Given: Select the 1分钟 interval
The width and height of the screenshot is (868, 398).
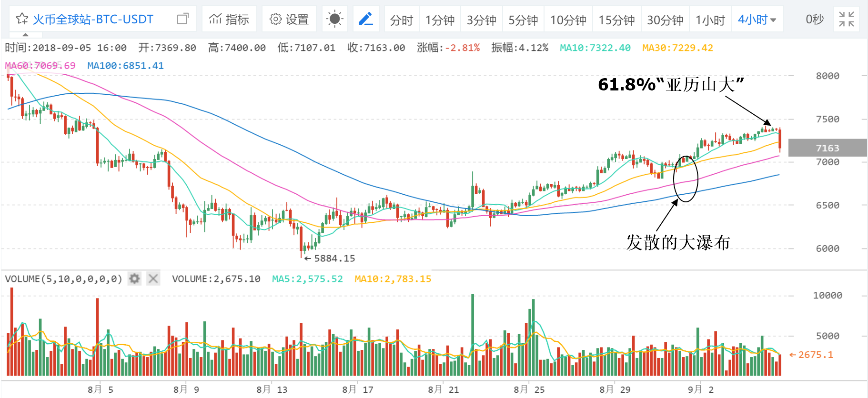Looking at the screenshot, I should (x=440, y=20).
